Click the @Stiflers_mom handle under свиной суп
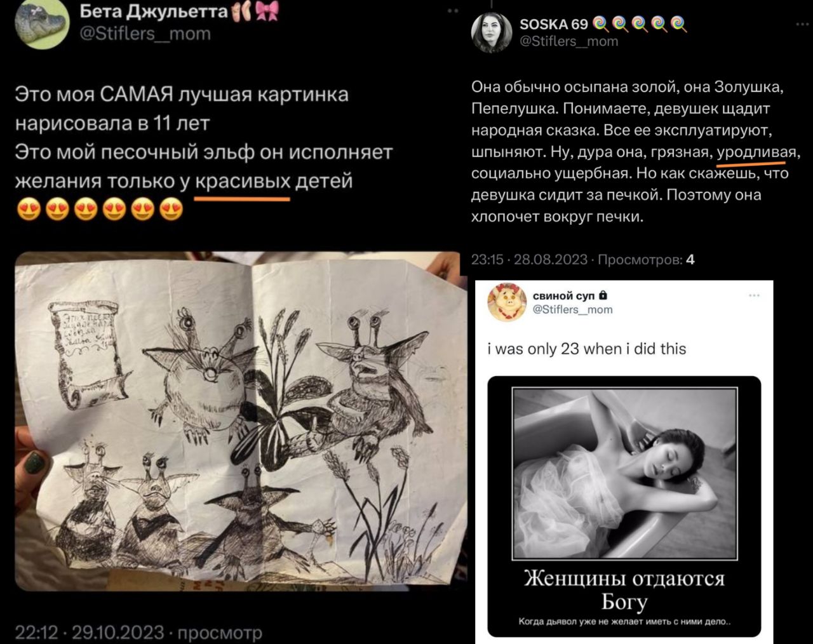The width and height of the screenshot is (813, 644). click(x=572, y=309)
